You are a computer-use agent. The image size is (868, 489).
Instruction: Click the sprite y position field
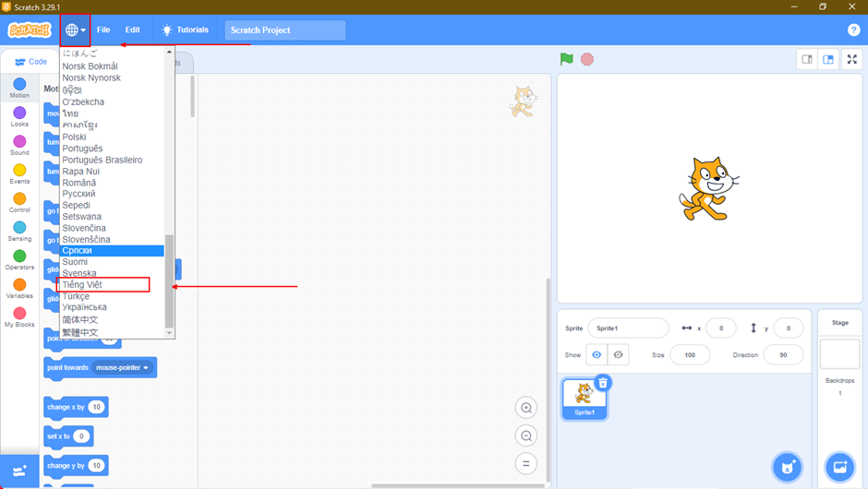point(789,328)
